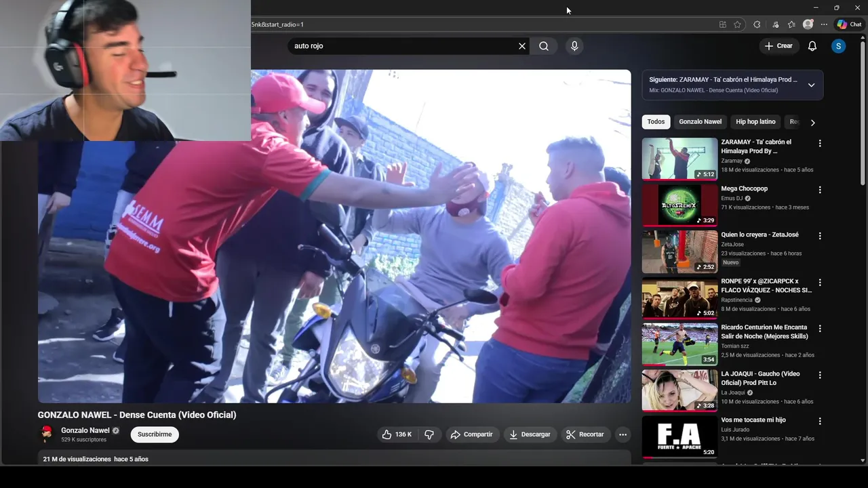Open the Gonzalo Nawel channel name link
Image resolution: width=868 pixels, height=488 pixels.
(x=85, y=430)
